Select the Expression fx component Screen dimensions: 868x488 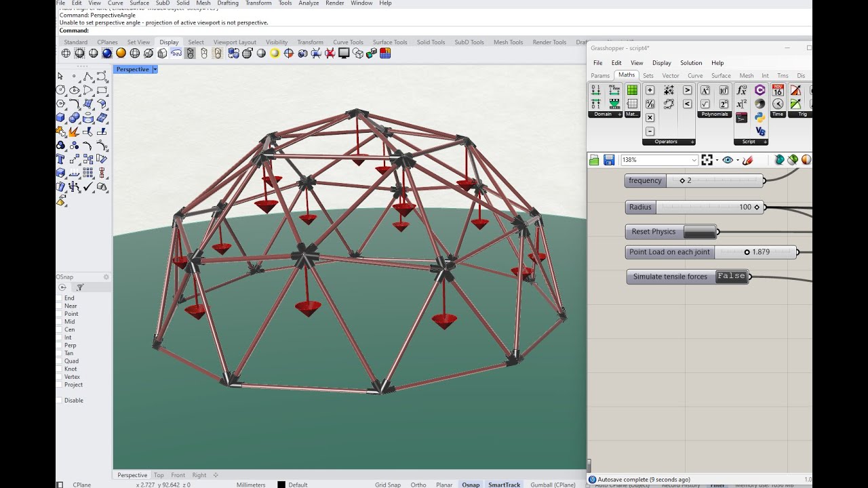coord(741,90)
